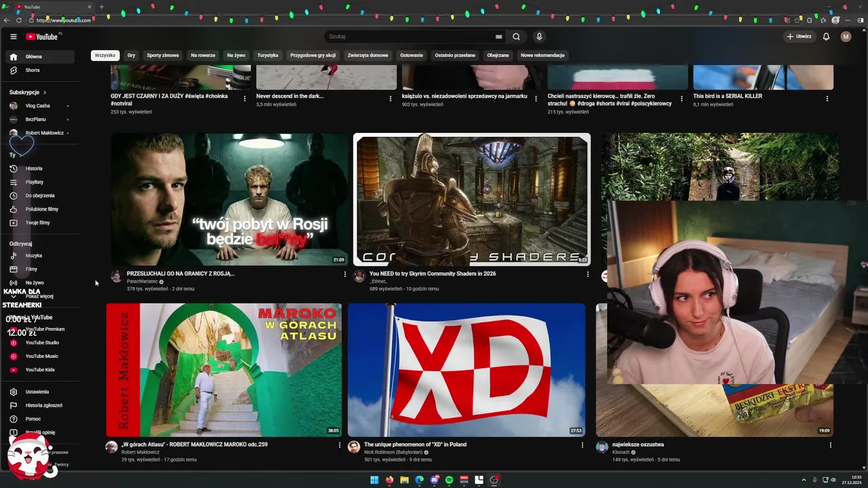Open the account avatar menu
The image size is (868, 488).
point(846,37)
